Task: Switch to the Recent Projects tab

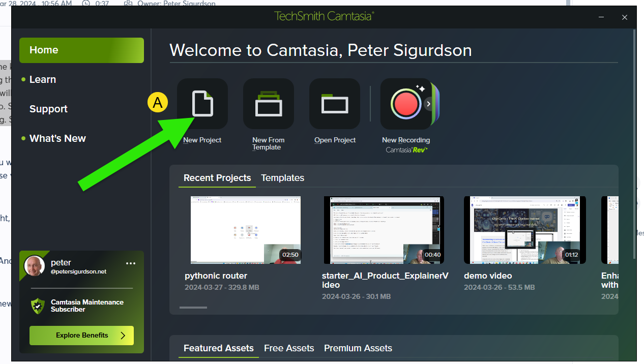Action: coord(217,178)
